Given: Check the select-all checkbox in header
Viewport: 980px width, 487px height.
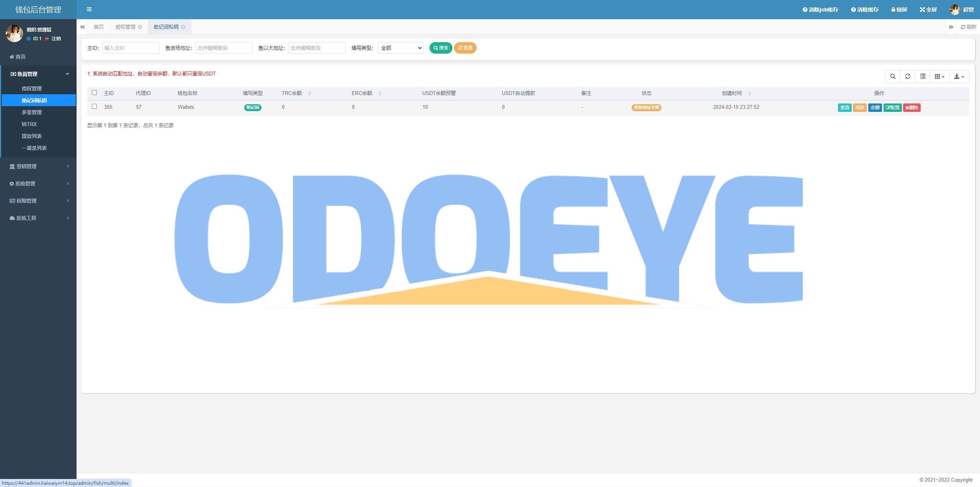Looking at the screenshot, I should 95,93.
